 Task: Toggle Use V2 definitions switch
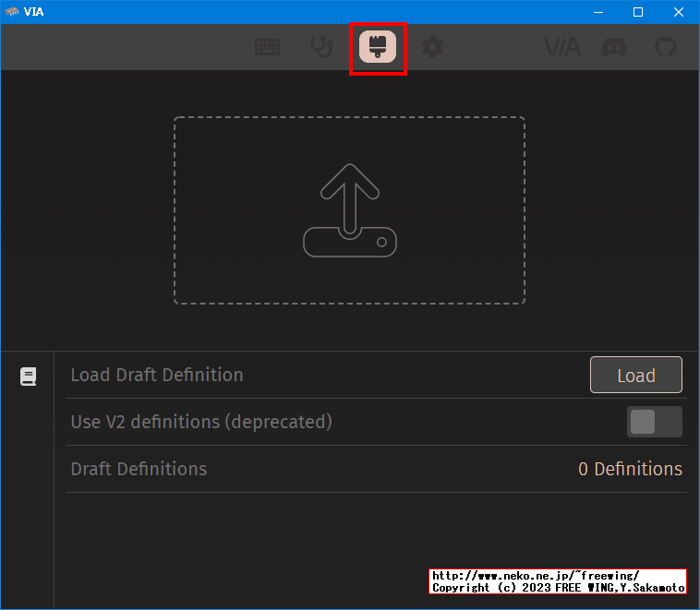655,422
